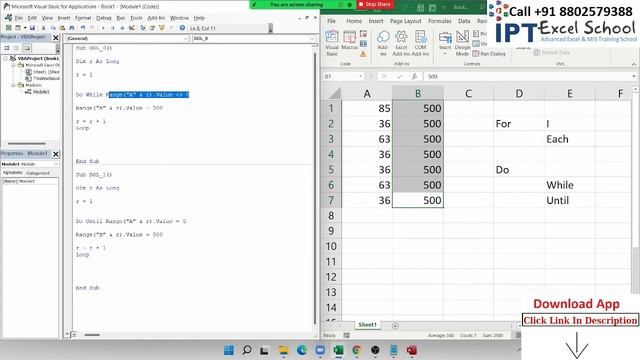Image resolution: width=640 pixels, height=360 pixels.
Task: Select column B header
Action: tap(418, 93)
